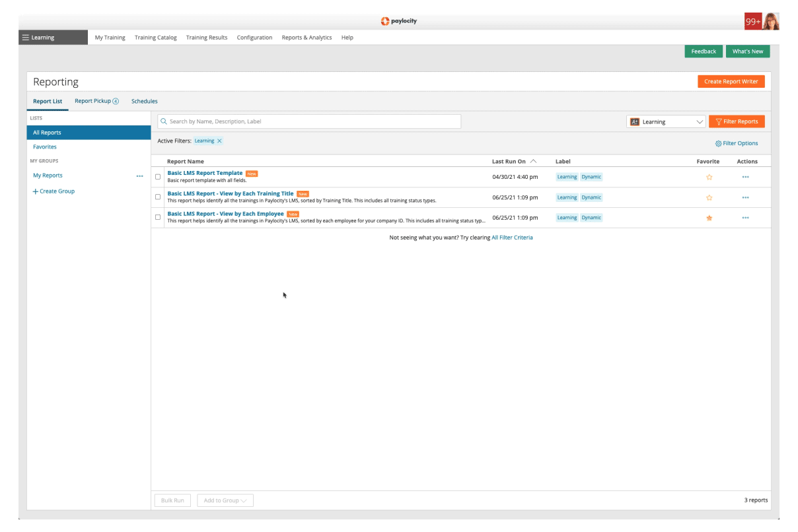This screenshot has height=532, width=798.
Task: Open the Learning category dropdown
Action: pyautogui.click(x=666, y=122)
